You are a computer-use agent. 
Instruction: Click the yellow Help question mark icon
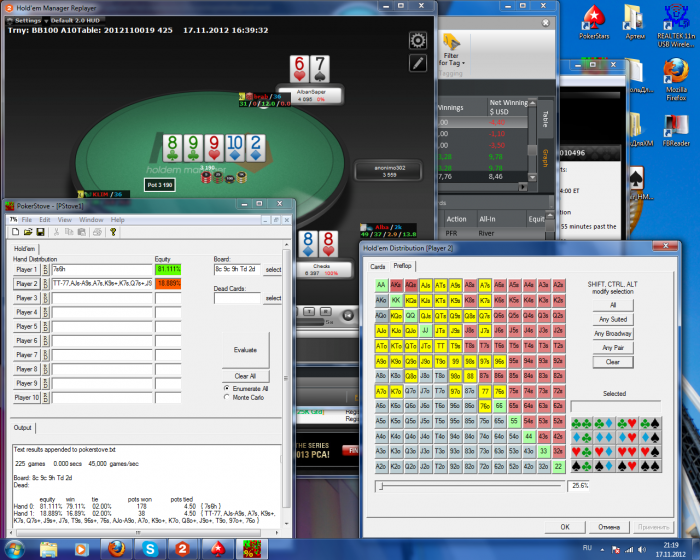(x=113, y=232)
